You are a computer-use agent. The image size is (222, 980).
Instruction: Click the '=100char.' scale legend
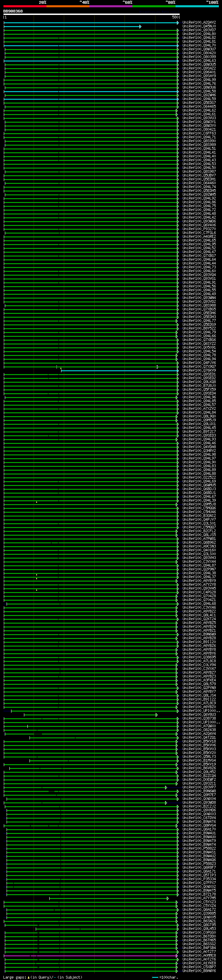[x=165, y=977]
